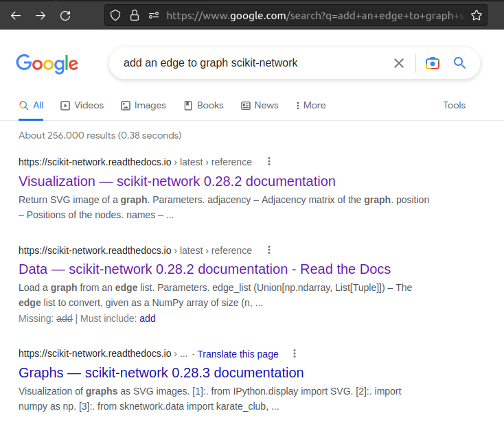Click the About 256,000 results text
This screenshot has height=433, width=504.
click(100, 136)
